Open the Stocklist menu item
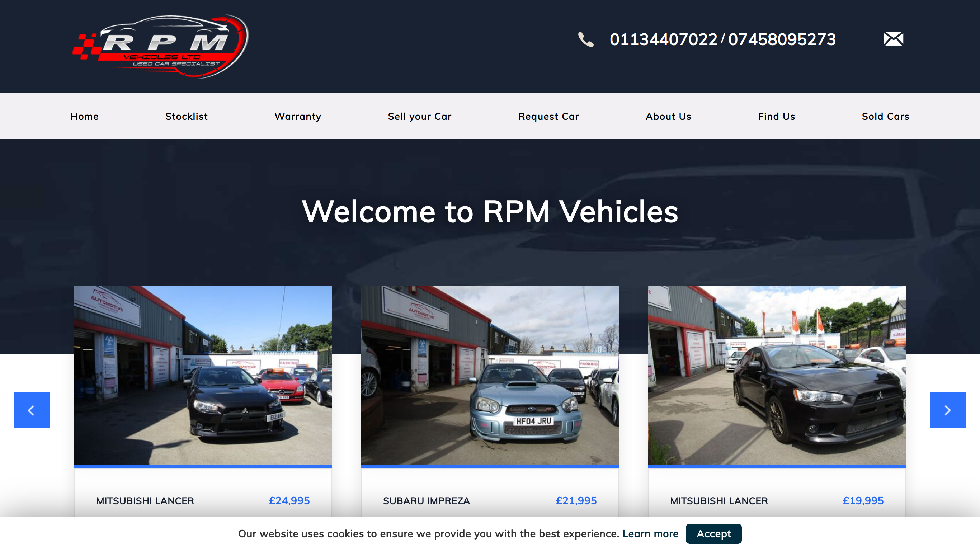The width and height of the screenshot is (980, 551). click(x=187, y=117)
